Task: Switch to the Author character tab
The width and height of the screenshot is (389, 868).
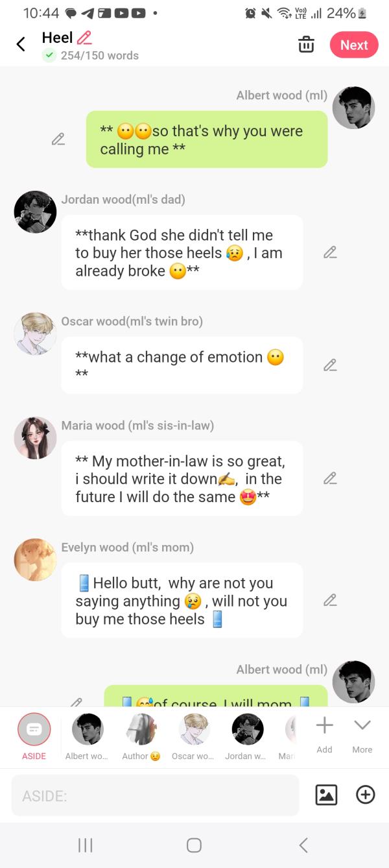Action: [x=141, y=729]
